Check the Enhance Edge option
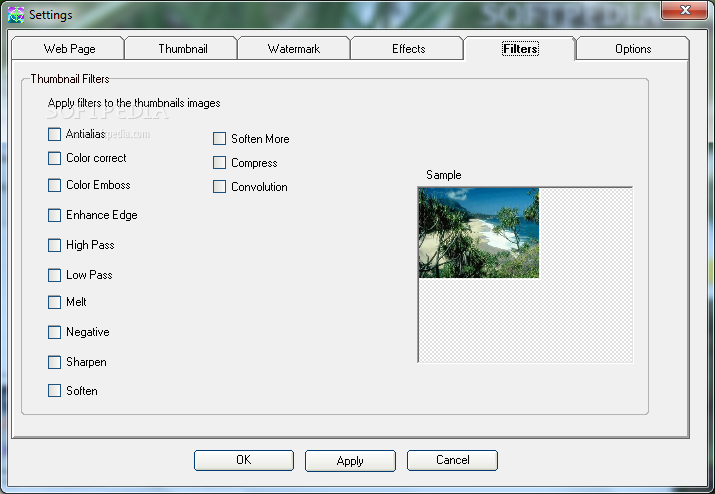The height and width of the screenshot is (494, 715). (54, 215)
